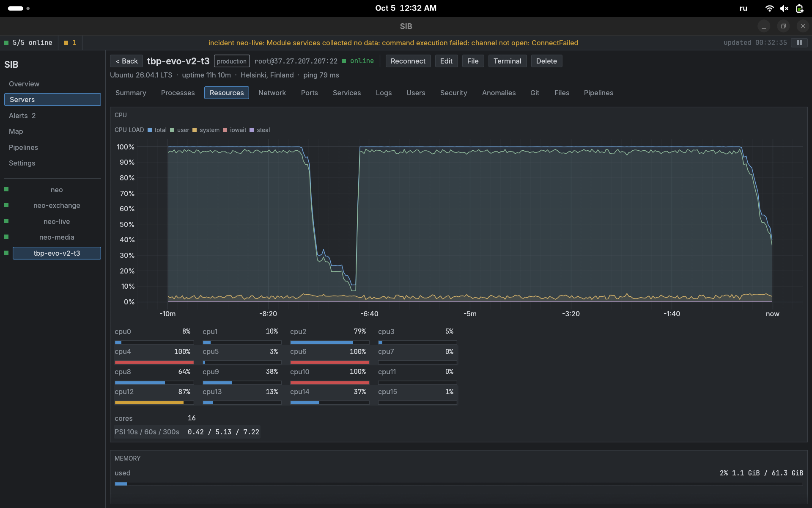Show the Anomalies tab
The image size is (812, 508).
click(x=499, y=93)
